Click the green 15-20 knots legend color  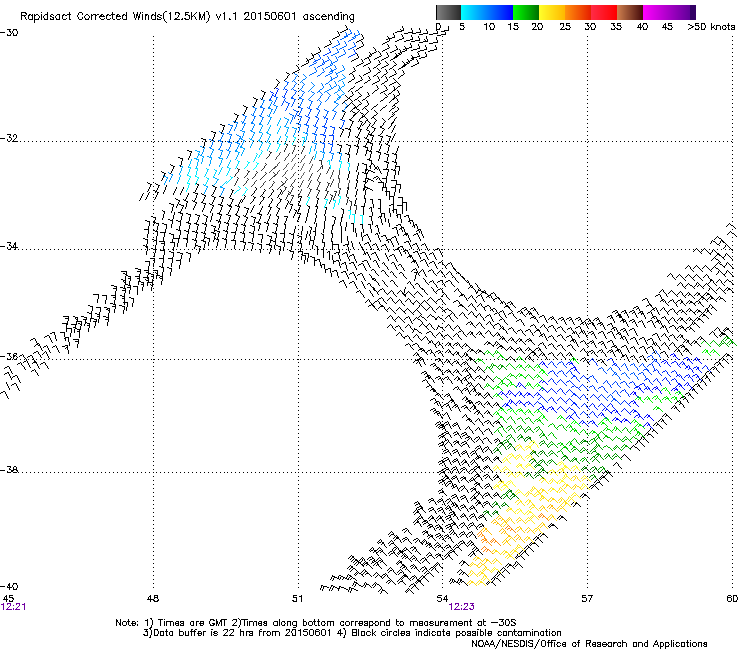(x=526, y=12)
